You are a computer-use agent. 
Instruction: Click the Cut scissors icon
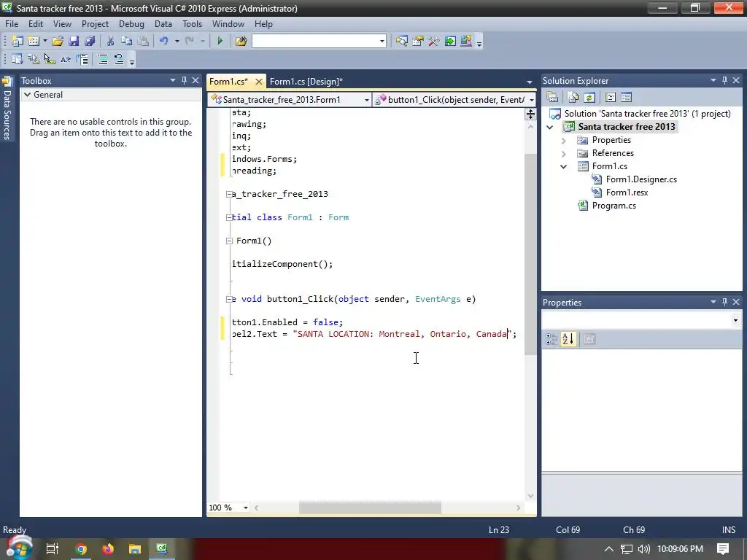(111, 41)
